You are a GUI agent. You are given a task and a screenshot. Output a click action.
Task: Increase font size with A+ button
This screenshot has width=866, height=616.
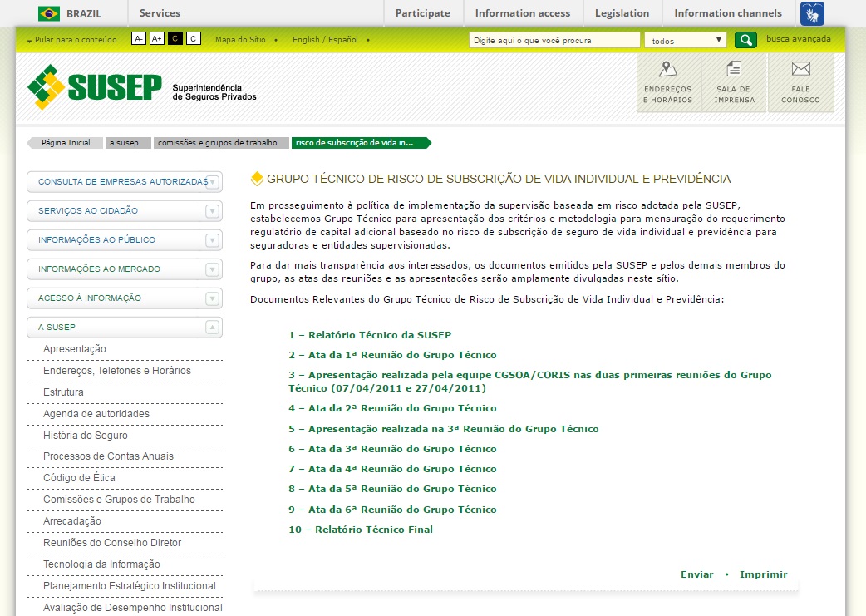(x=157, y=39)
